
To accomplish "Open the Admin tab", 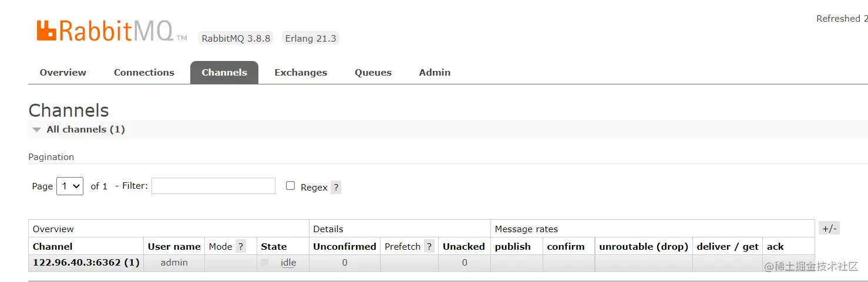I will (435, 73).
